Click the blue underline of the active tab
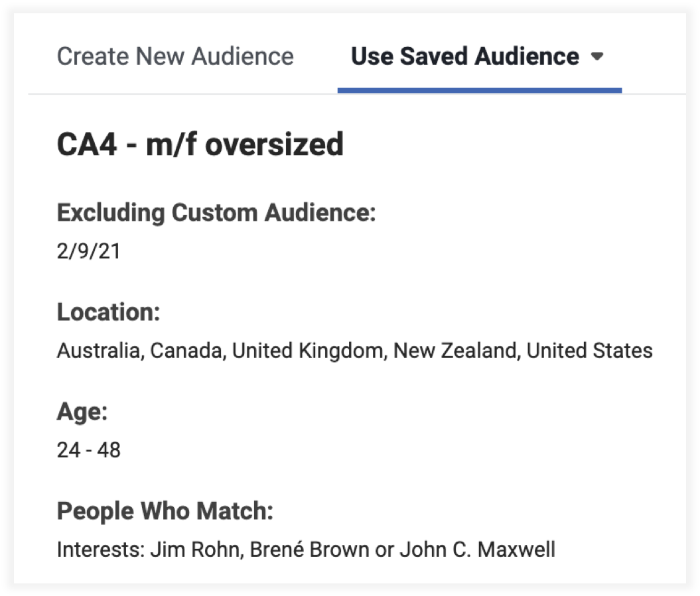This screenshot has width=700, height=596. (x=479, y=90)
